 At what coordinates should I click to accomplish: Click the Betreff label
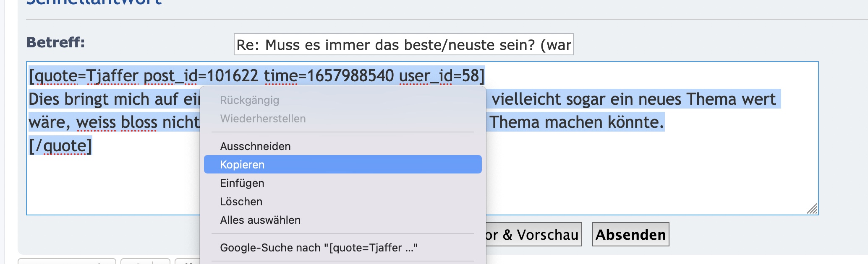click(55, 42)
